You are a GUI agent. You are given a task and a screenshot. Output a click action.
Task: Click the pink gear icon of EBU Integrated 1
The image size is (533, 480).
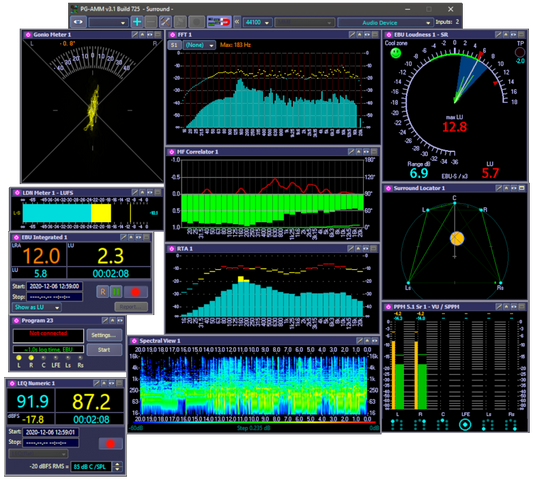click(x=16, y=237)
